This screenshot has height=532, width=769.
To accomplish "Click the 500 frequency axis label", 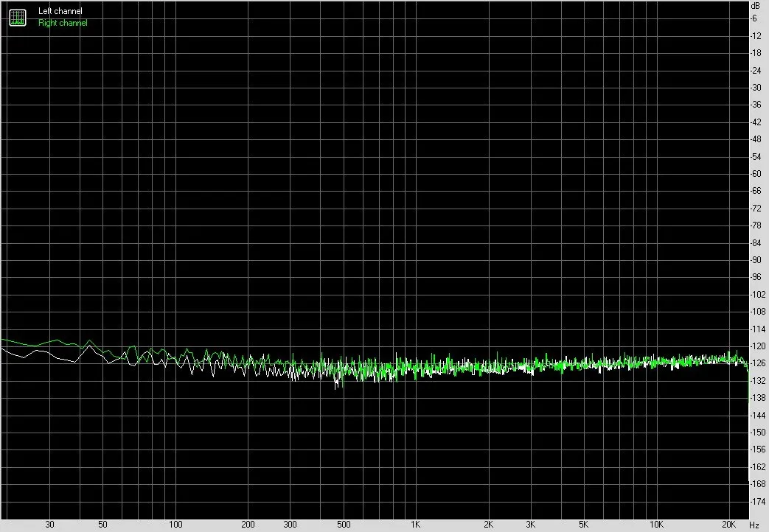I will [344, 525].
